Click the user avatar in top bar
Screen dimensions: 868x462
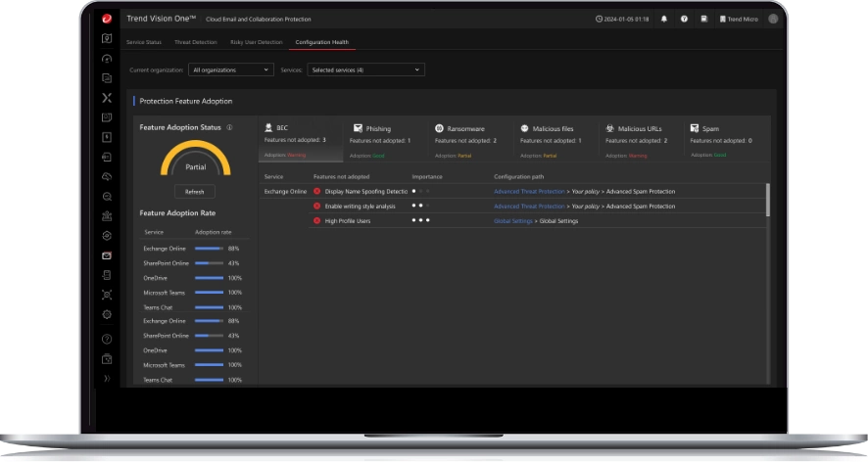click(773, 19)
